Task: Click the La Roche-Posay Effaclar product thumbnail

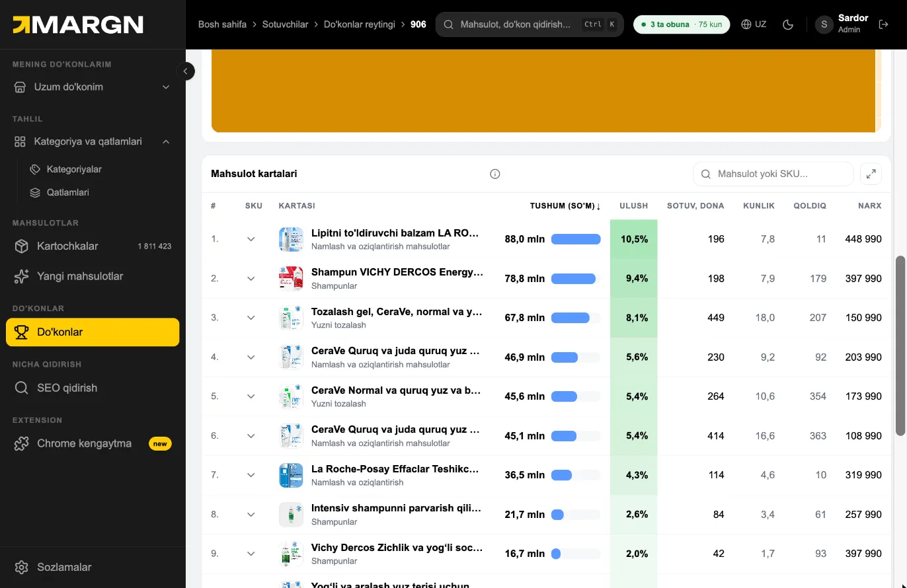Action: click(x=291, y=475)
